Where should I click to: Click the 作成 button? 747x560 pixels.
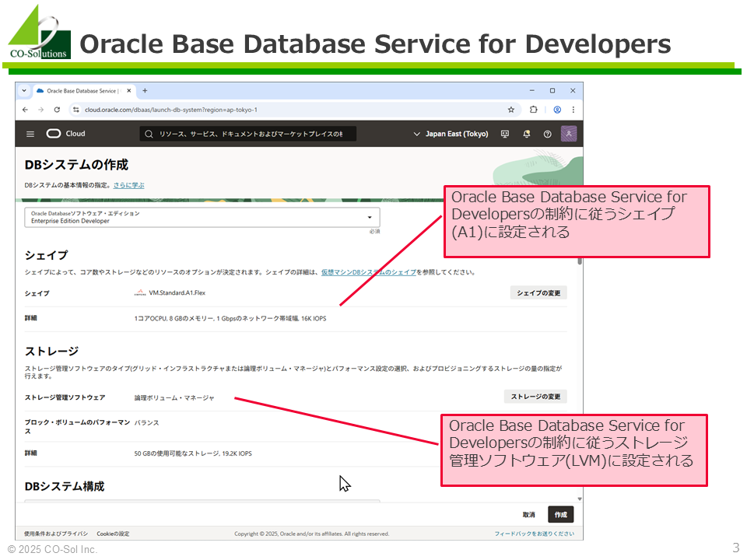point(561,515)
